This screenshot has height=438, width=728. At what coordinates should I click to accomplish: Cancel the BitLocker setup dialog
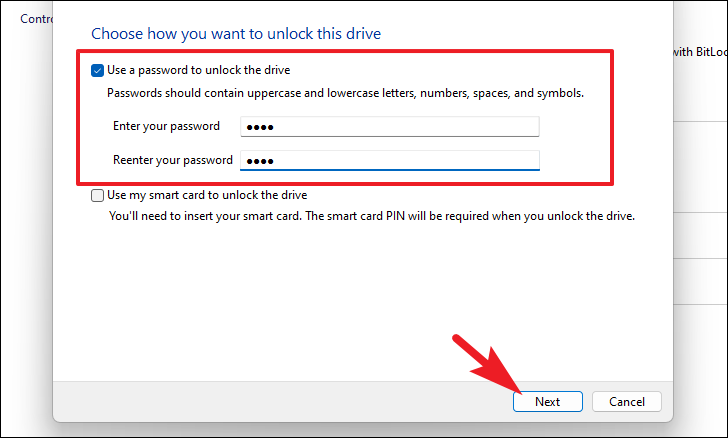click(626, 401)
